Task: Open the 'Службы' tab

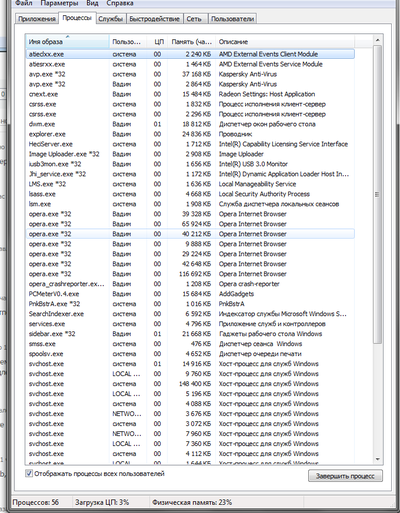Action: (x=111, y=19)
